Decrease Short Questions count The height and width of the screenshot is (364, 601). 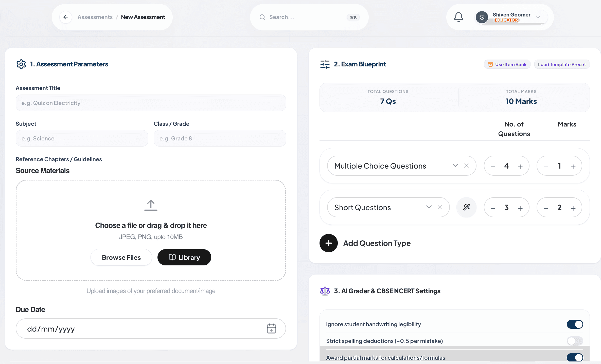[493, 208]
